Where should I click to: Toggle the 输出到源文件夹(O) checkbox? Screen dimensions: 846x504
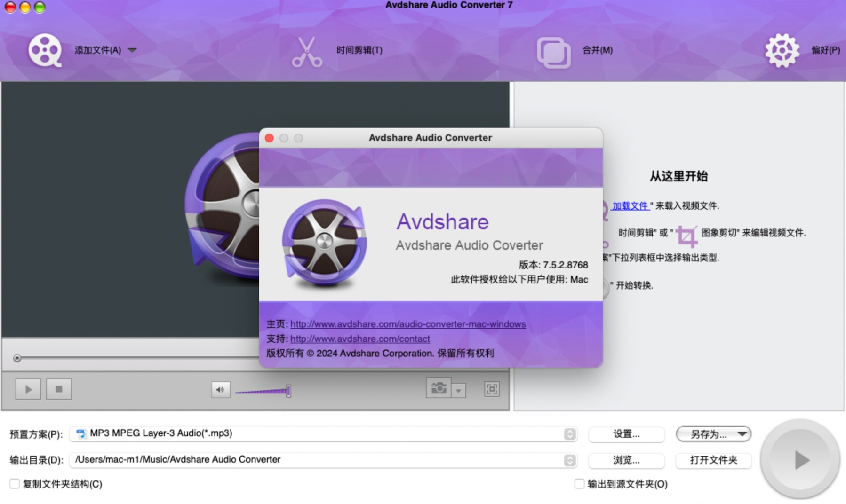tap(579, 484)
